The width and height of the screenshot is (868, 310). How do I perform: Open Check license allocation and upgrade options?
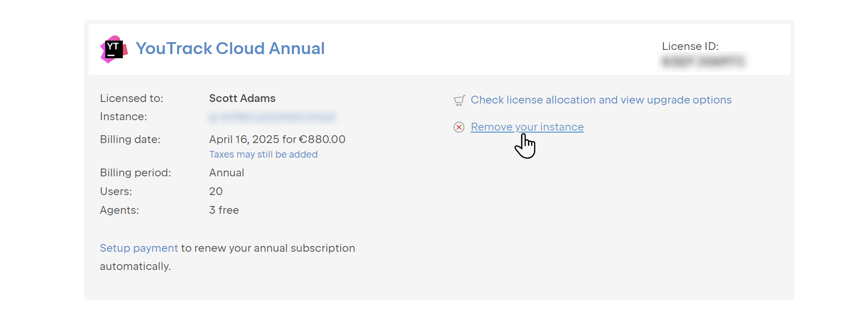[601, 100]
